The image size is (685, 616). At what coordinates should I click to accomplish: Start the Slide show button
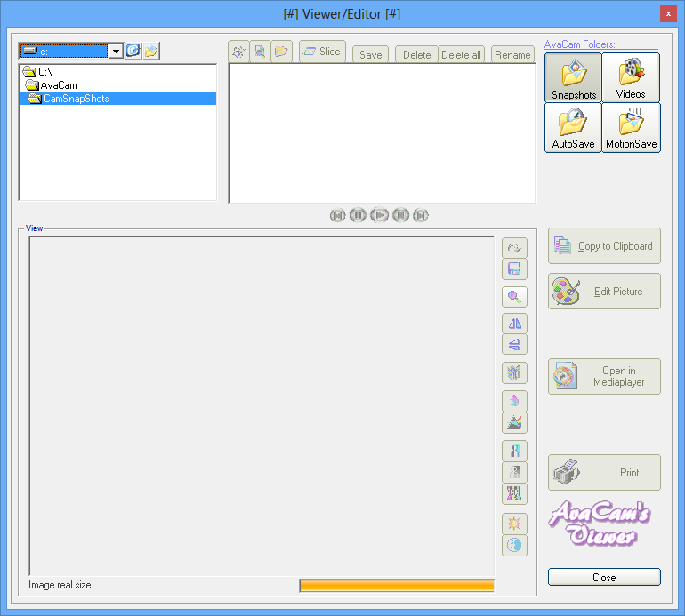pyautogui.click(x=322, y=52)
